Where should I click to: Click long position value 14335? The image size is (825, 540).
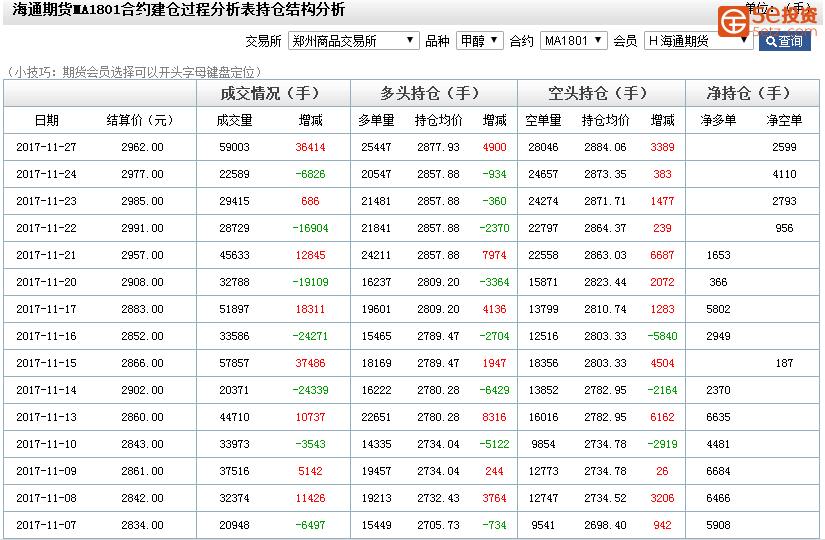coord(376,444)
